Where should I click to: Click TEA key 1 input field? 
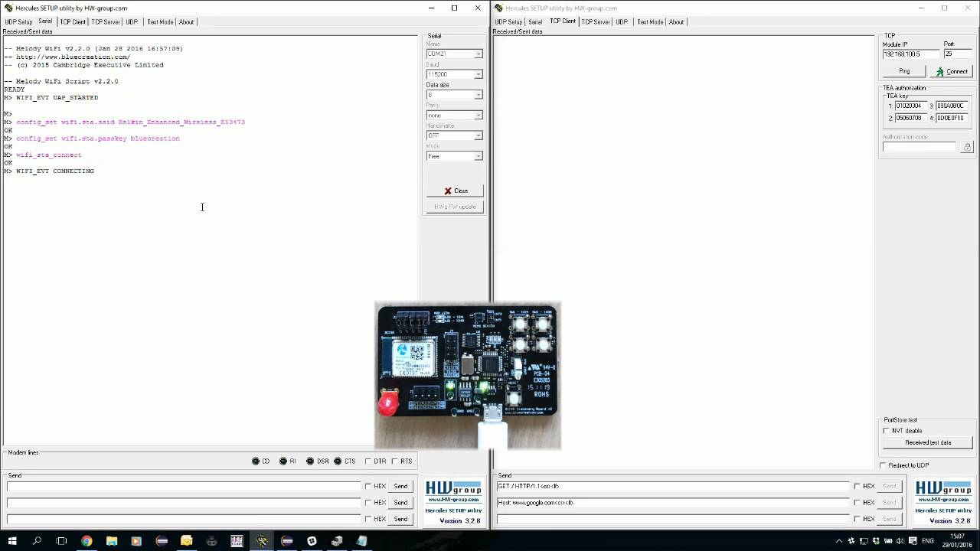pos(911,106)
